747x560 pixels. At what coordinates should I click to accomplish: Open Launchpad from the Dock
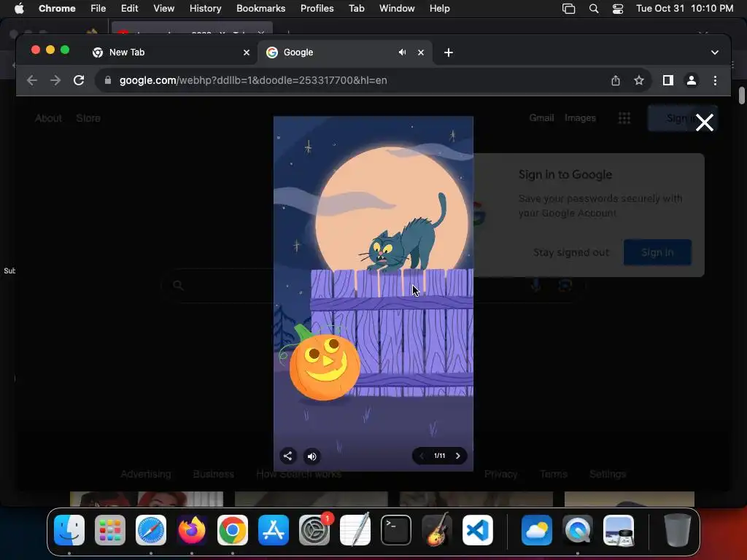tap(110, 530)
